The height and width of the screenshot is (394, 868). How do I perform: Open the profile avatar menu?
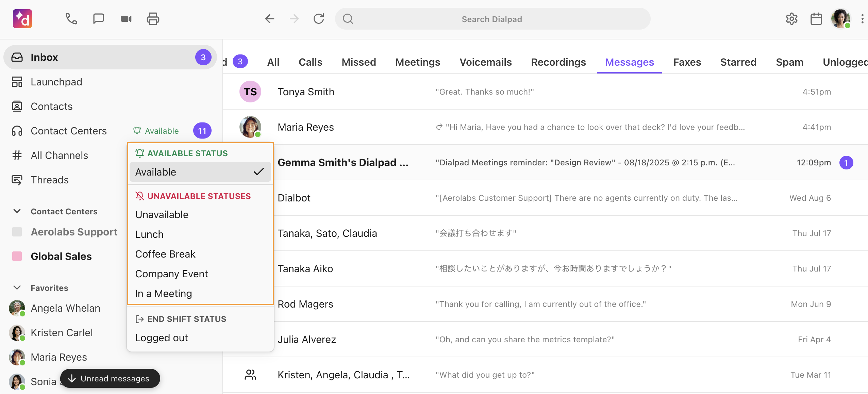[x=841, y=19]
